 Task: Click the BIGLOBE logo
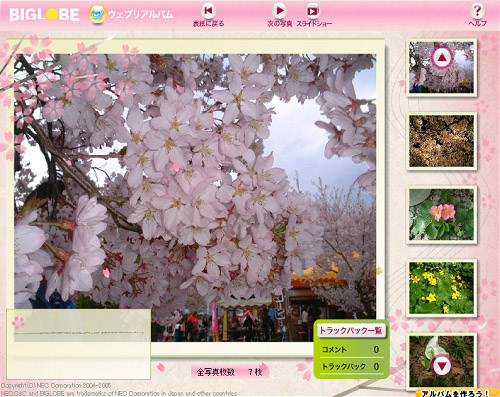tap(44, 15)
